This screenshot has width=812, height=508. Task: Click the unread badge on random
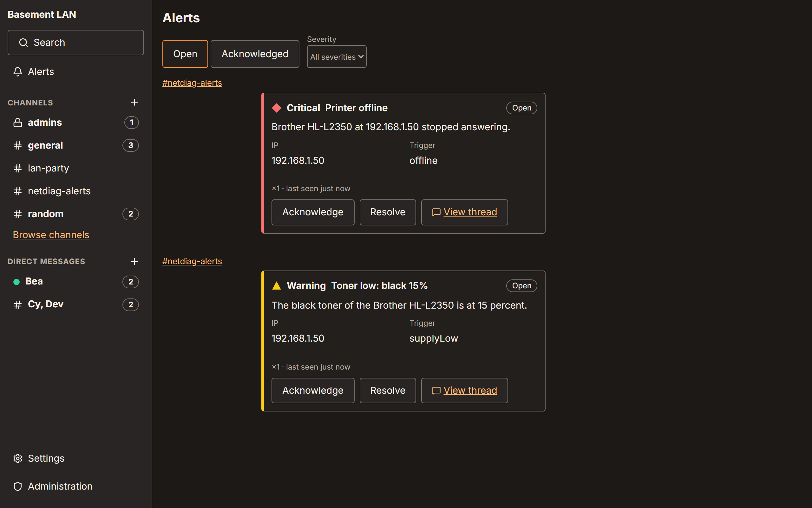tap(131, 214)
